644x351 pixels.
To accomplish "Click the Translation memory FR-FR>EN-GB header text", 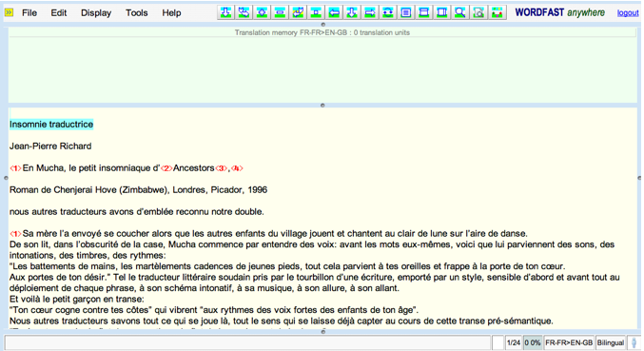I will click(x=322, y=32).
